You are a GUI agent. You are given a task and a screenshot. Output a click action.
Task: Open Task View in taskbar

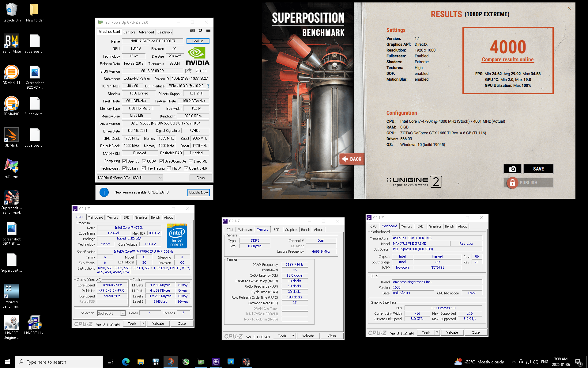[110, 362]
